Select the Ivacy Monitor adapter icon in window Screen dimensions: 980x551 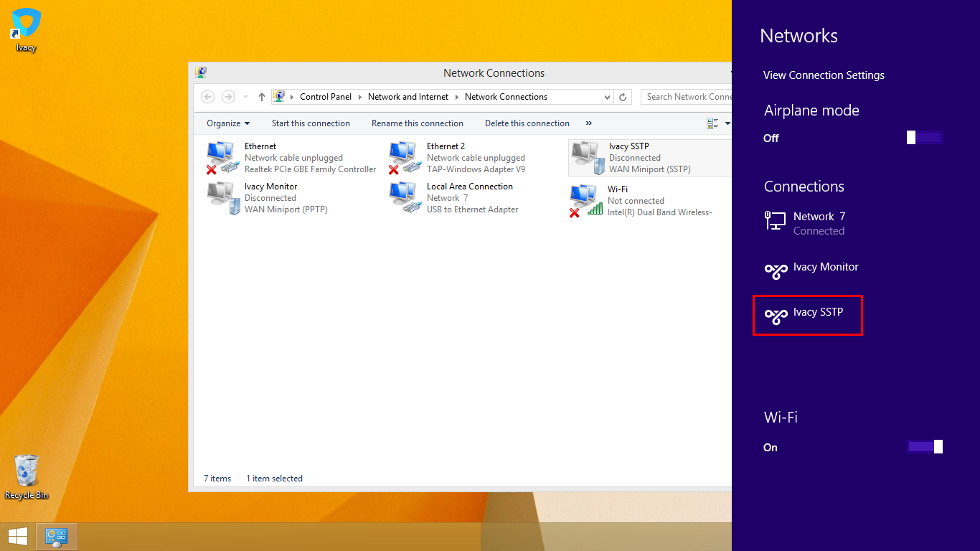pos(223,198)
